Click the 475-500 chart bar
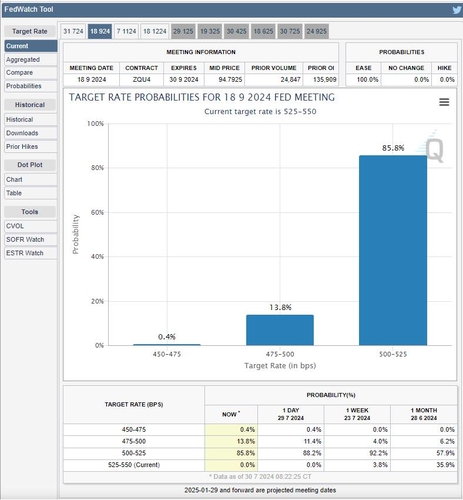 (x=280, y=330)
